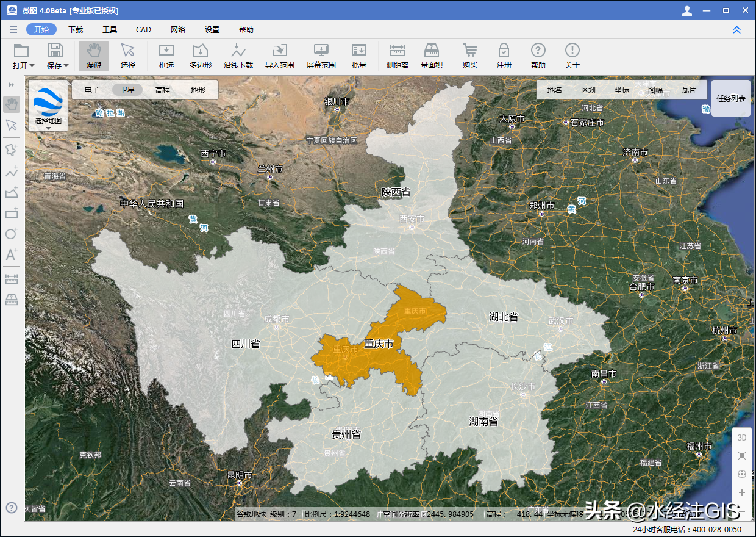Toggle the 坐标 coordinates overlay
Screen dimensions: 756x537
(622, 90)
